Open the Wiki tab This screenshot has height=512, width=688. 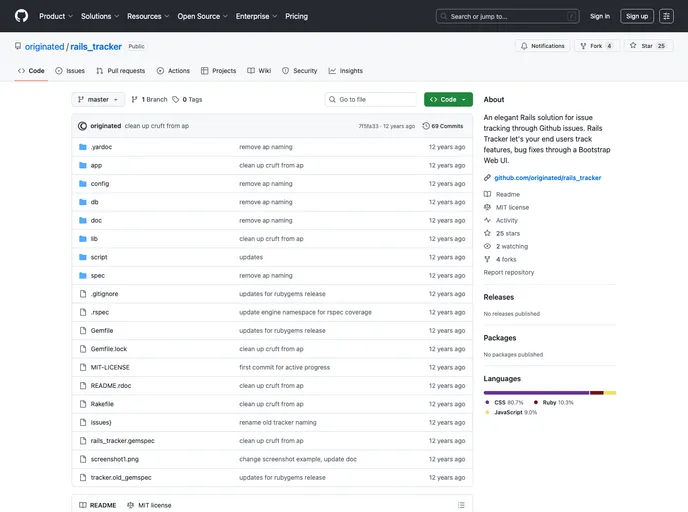tap(259, 71)
